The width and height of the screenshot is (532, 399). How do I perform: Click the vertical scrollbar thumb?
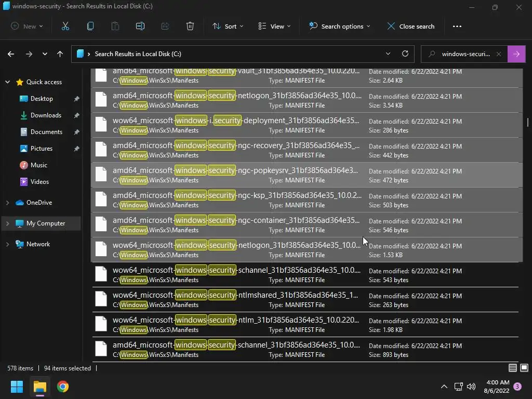[528, 122]
